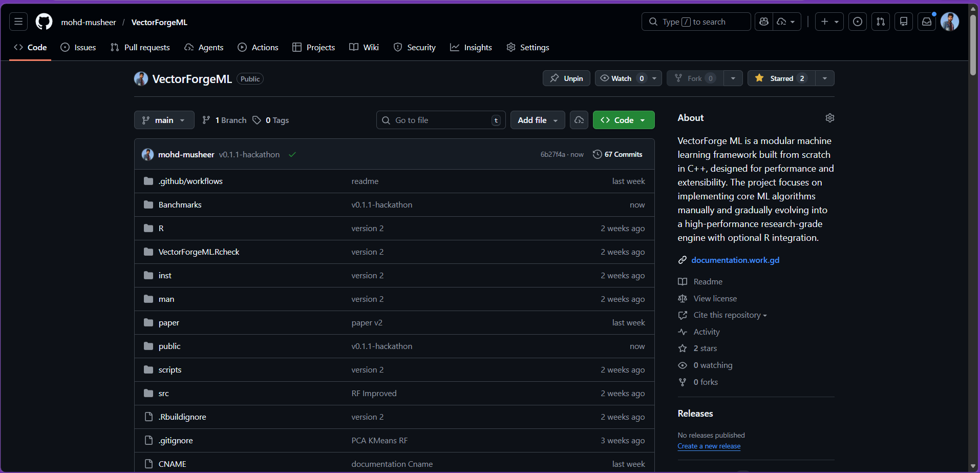This screenshot has width=980, height=473.
Task: Switch to the Projects tab
Action: click(314, 47)
